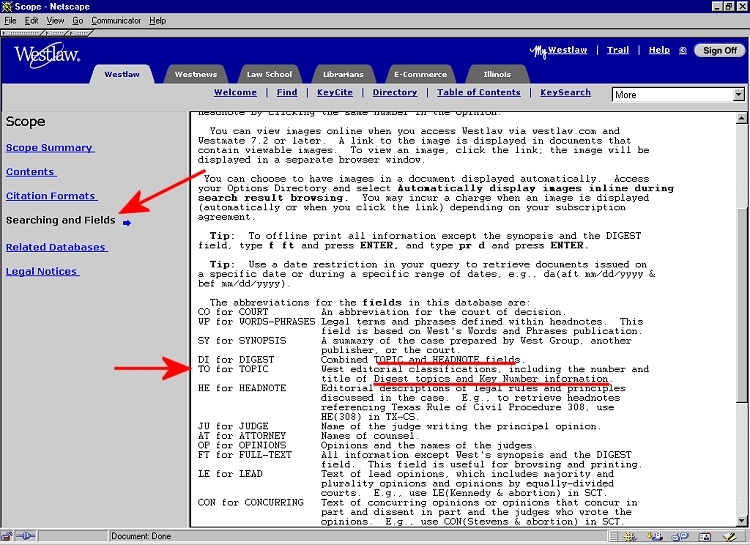Open the Legal Notices link
This screenshot has height=545, width=750.
coord(42,271)
